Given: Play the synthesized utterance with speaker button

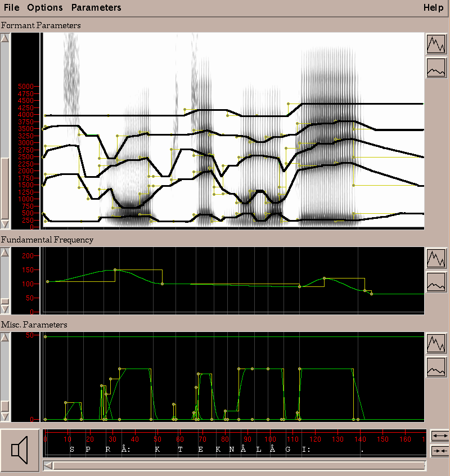Looking at the screenshot, I should click(20, 451).
